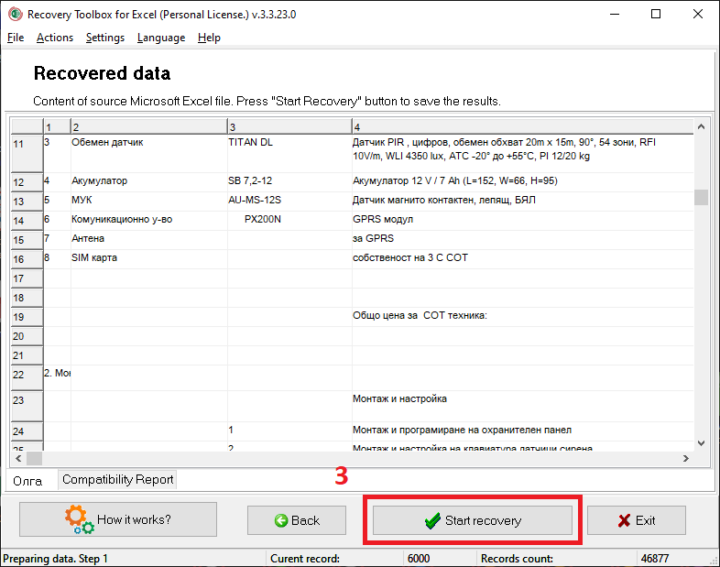
Task: Open the Settings menu
Action: 105,38
